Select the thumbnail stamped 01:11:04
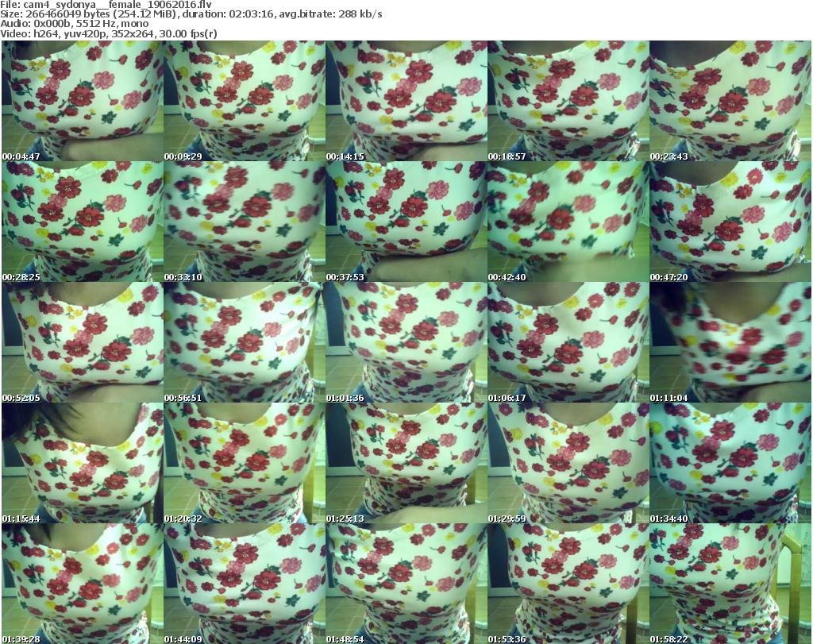Viewport: 813px width, 644px height. point(730,342)
